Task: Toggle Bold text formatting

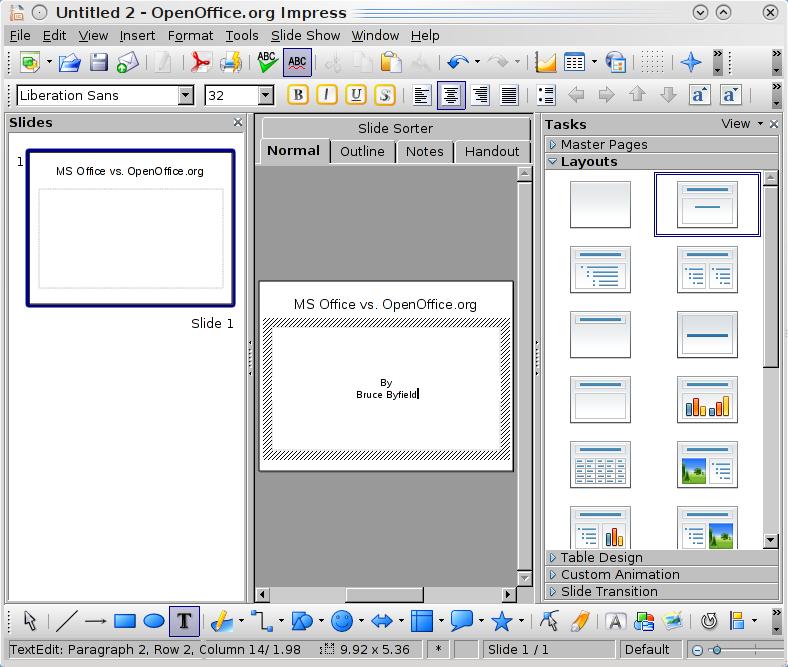Action: click(298, 95)
